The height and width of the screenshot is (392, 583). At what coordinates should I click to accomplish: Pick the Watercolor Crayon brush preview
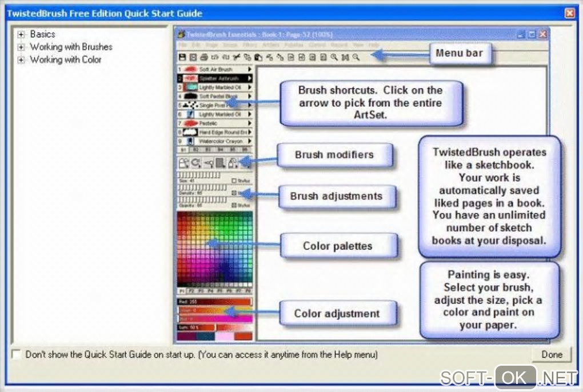[x=190, y=141]
